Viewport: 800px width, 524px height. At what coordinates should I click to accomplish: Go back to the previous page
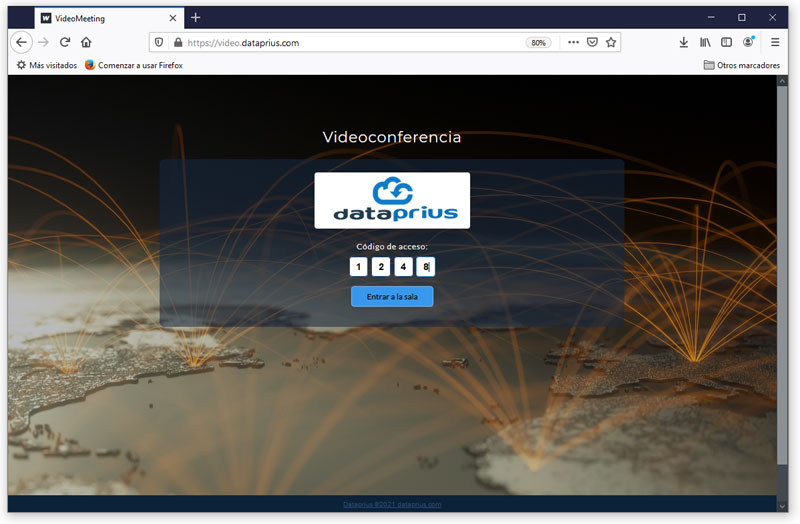pos(21,42)
